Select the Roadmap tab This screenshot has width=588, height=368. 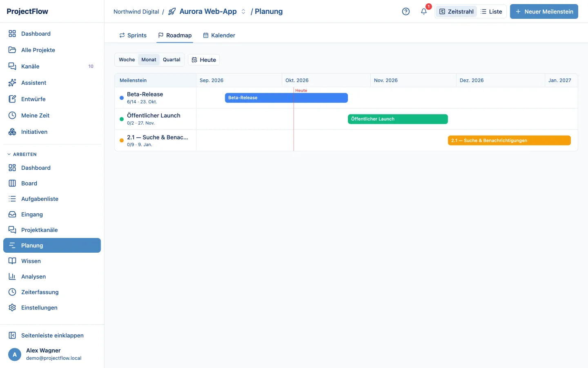(x=175, y=35)
